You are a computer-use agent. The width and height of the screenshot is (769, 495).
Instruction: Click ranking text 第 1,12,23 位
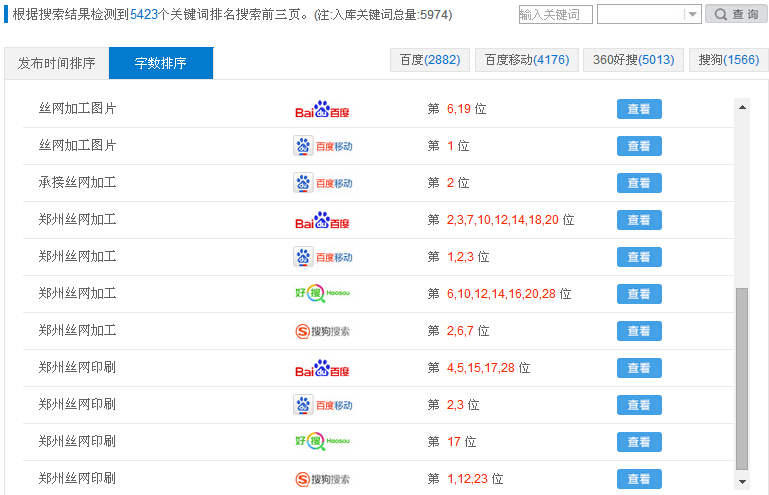465,479
